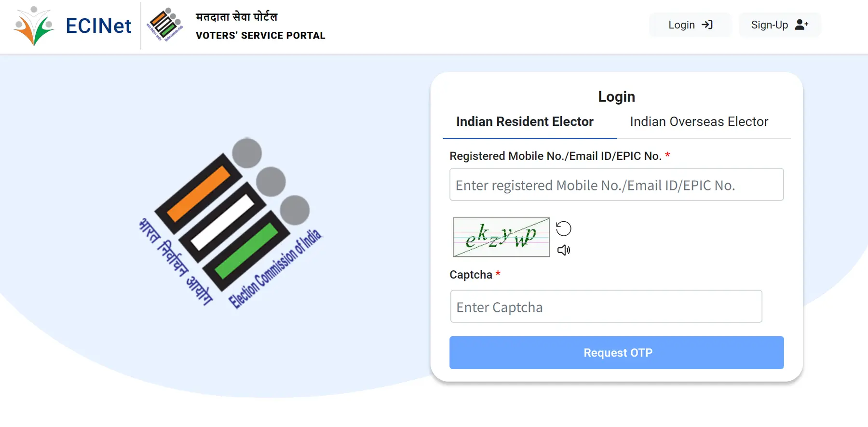Click the red asterisk next to Captcha label
This screenshot has height=427, width=868.
[498, 274]
